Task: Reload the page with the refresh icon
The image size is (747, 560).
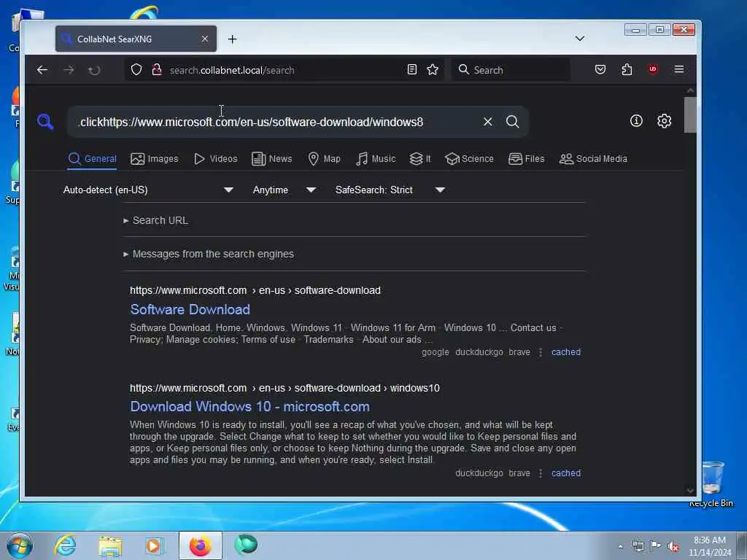Action: (94, 71)
